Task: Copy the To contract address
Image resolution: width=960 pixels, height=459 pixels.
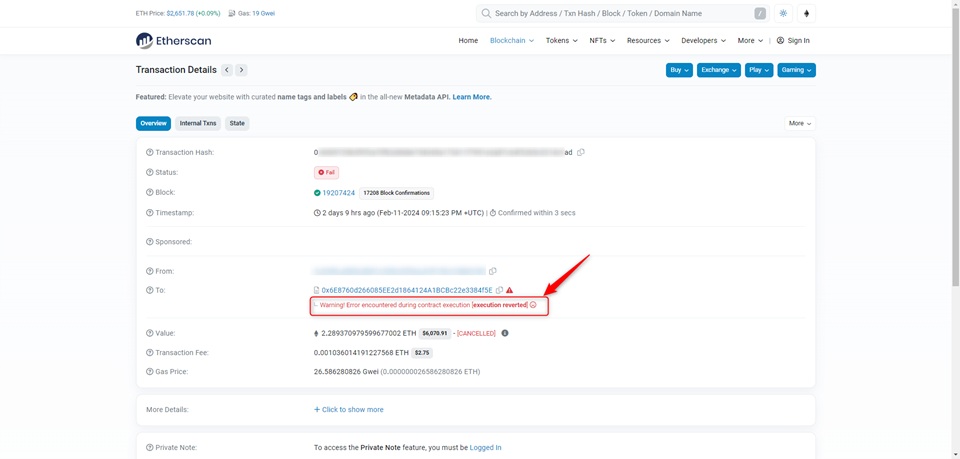Action: (x=499, y=290)
